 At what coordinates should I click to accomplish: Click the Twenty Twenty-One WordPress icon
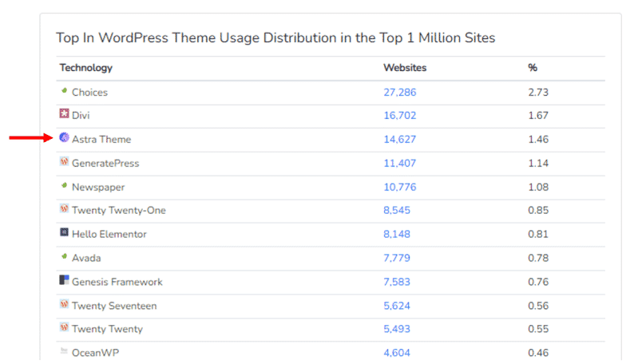(x=64, y=208)
